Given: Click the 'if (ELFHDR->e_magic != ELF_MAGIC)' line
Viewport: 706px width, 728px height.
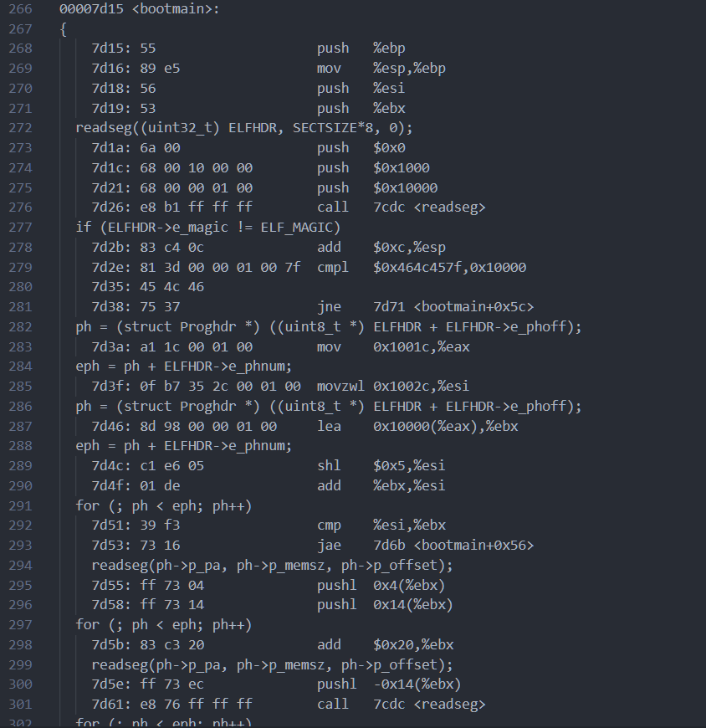Looking at the screenshot, I should click(207, 228).
